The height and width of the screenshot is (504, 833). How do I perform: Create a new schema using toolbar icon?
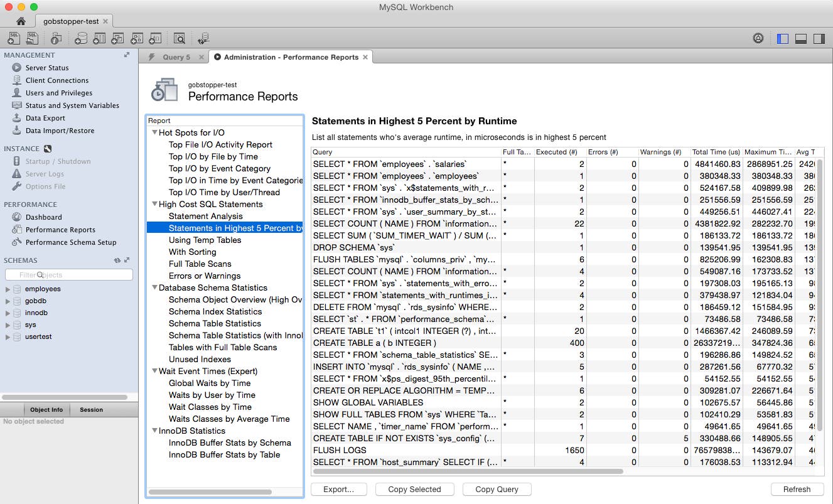pos(80,38)
